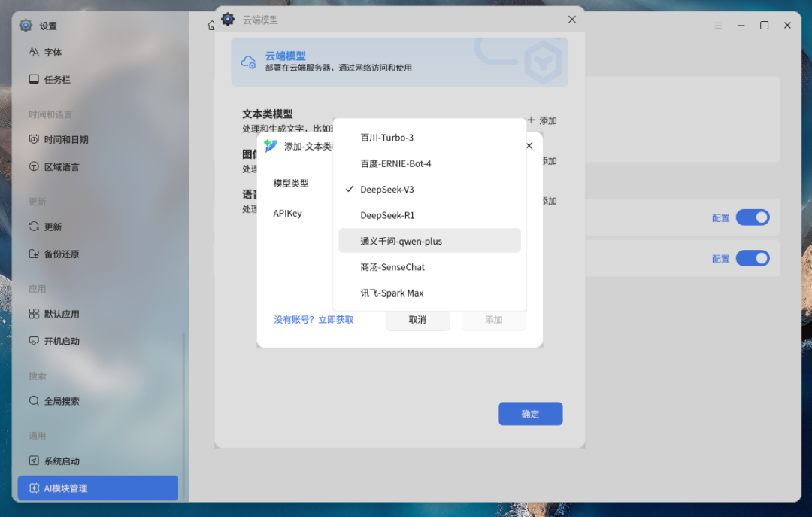Open 开机启动 settings
This screenshot has width=812, height=517.
pos(98,341)
